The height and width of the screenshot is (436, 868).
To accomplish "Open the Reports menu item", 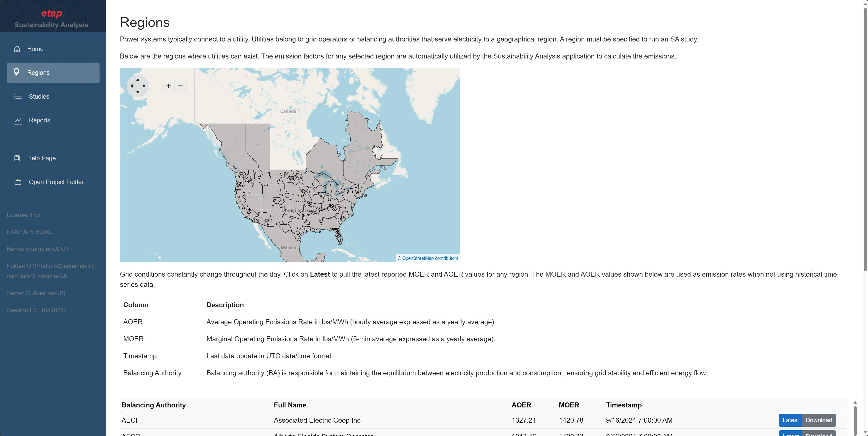I will (x=39, y=120).
